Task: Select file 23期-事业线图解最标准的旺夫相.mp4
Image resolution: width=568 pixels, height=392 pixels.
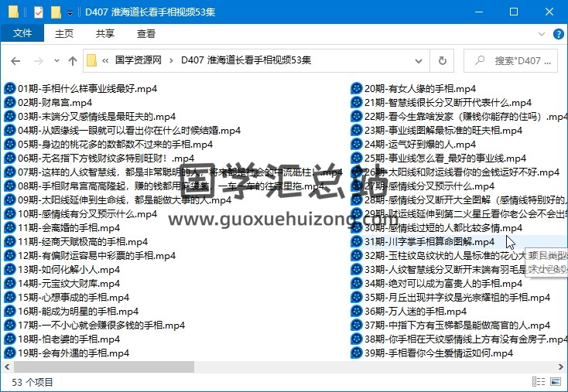Action: (x=437, y=131)
